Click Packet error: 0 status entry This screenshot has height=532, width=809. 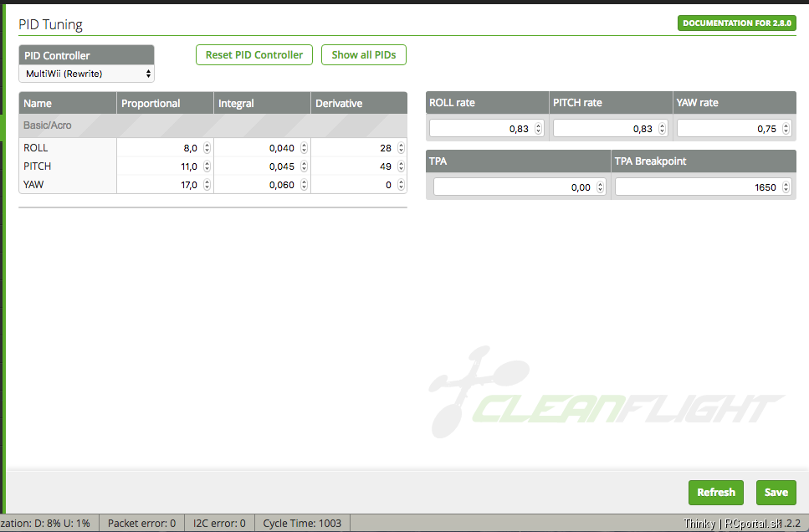pyautogui.click(x=142, y=524)
